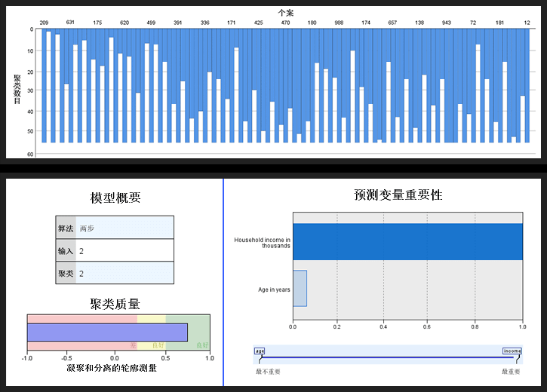Screen dimensions: 547x392
Task: Select the 'income' handle on importance slider
Action: [512, 351]
